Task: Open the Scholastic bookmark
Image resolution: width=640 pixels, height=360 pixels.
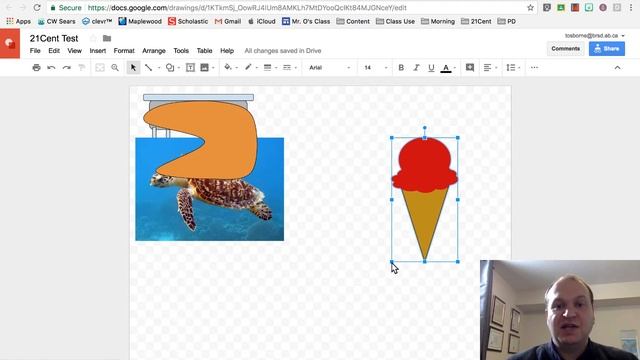Action: click(188, 21)
